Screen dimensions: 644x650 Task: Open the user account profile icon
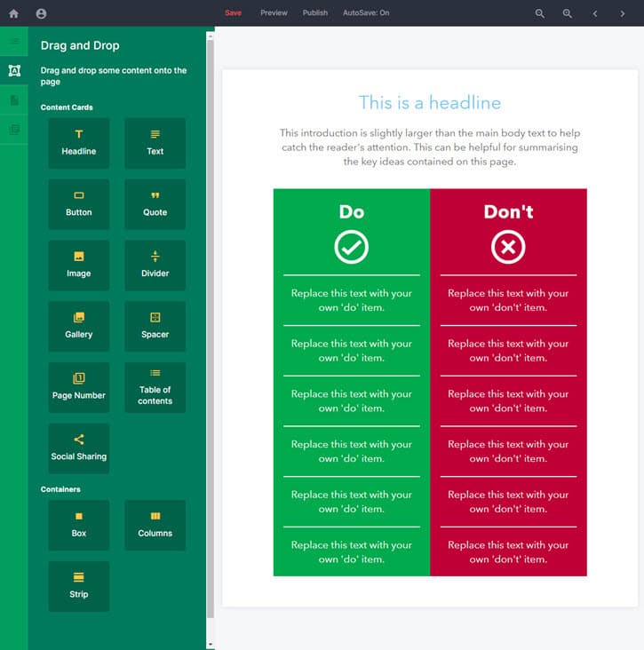click(x=42, y=13)
